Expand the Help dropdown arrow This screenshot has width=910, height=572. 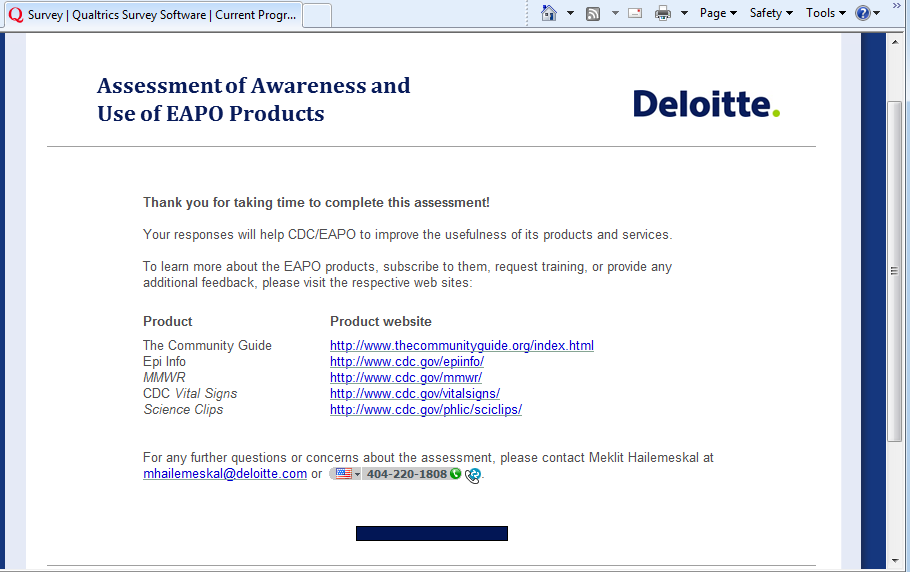coord(876,13)
